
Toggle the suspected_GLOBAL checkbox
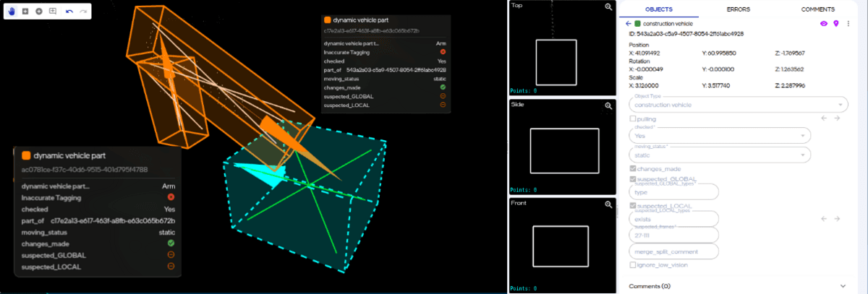[x=633, y=179]
